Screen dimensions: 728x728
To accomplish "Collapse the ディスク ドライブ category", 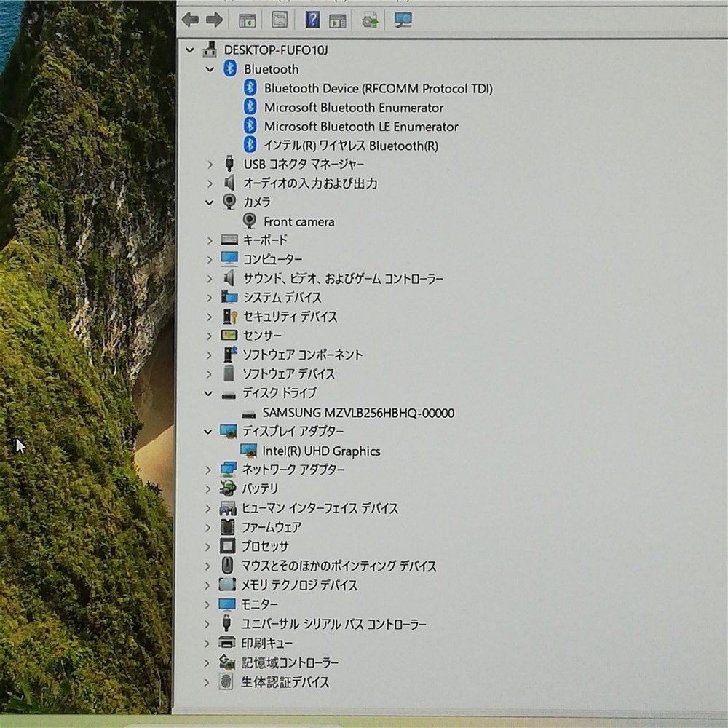I will pos(208,394).
